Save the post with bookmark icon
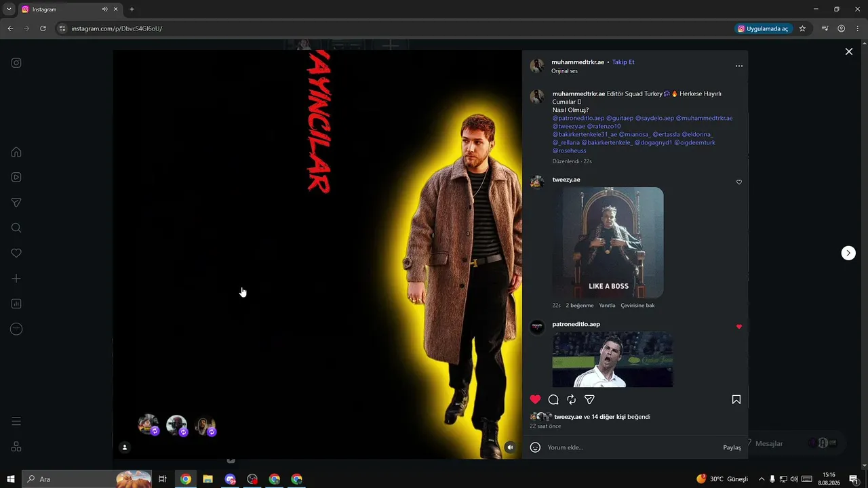Image resolution: width=868 pixels, height=488 pixels. [736, 399]
